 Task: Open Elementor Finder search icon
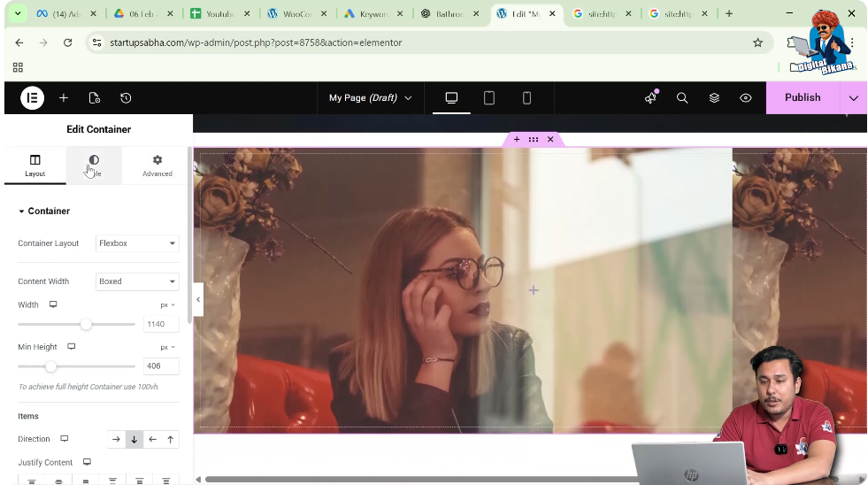(682, 98)
